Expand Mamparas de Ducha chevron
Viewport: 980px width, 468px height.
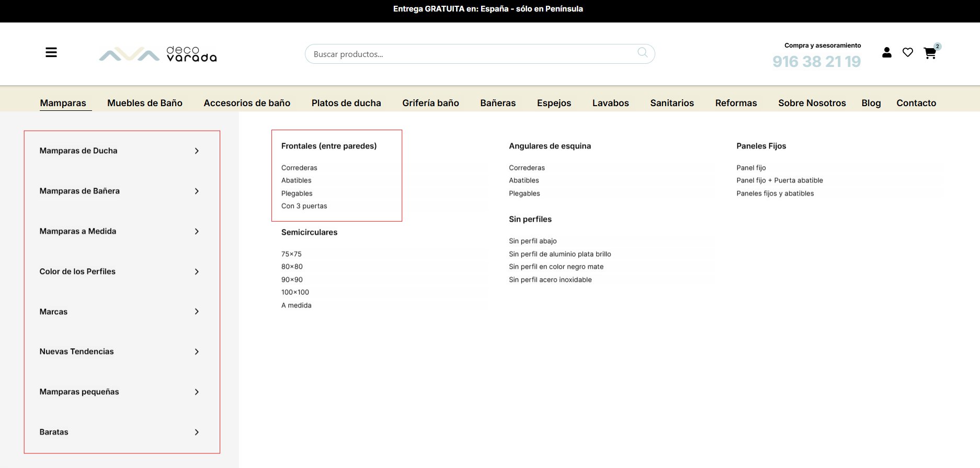pyautogui.click(x=197, y=151)
